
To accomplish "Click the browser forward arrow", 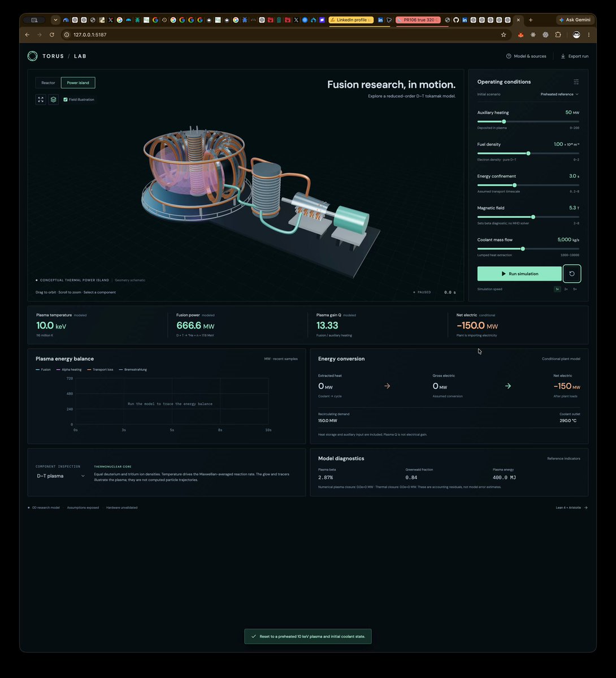I will click(x=40, y=34).
